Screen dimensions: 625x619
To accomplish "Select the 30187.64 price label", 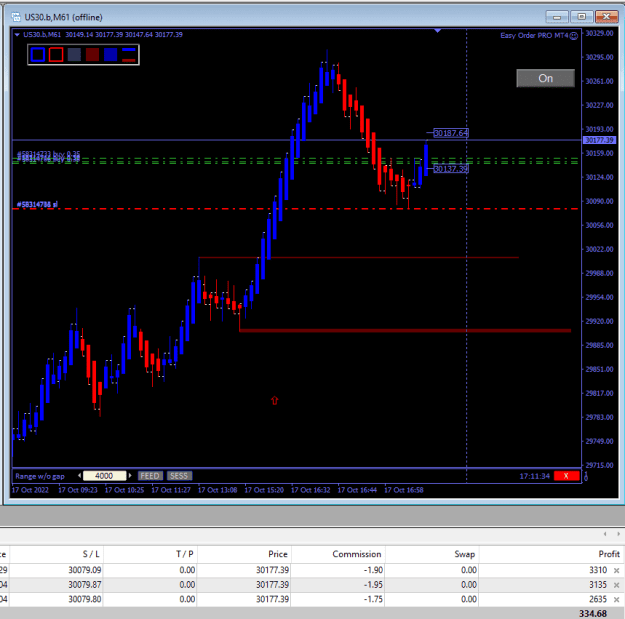I will pyautogui.click(x=451, y=133).
